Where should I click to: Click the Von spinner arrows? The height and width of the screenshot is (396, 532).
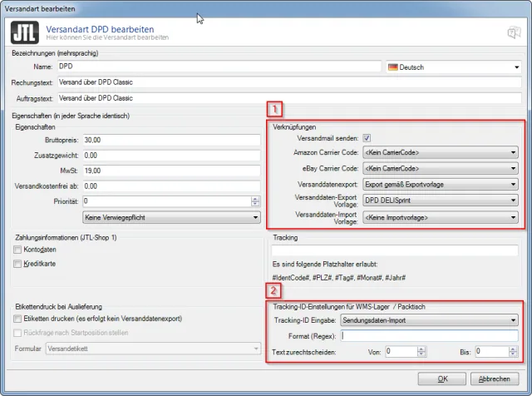coord(421,352)
